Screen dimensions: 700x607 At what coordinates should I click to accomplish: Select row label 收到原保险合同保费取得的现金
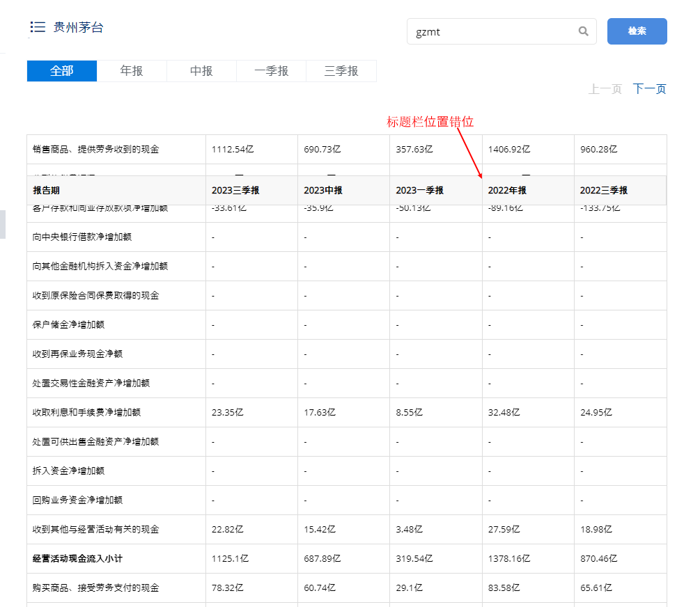tap(95, 295)
